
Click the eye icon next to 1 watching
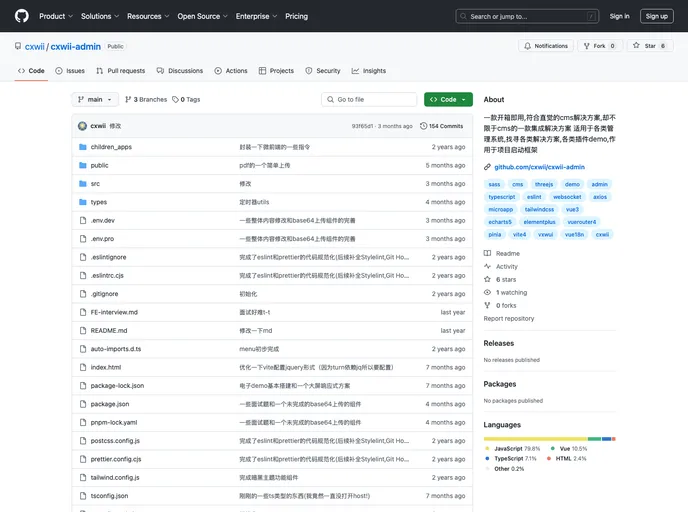487,293
